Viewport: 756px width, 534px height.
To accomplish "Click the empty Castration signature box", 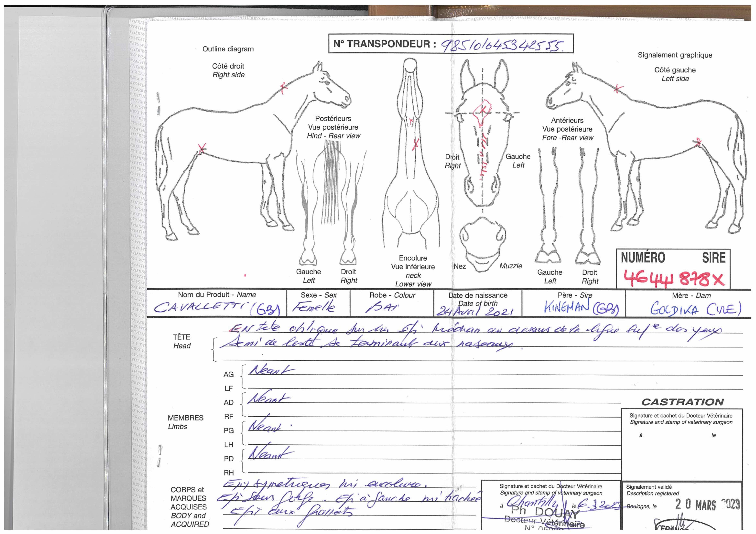I will [x=681, y=457].
